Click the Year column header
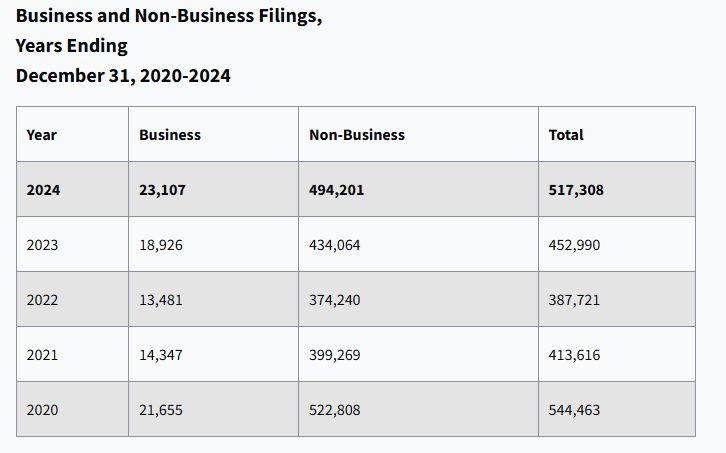Image resolution: width=726 pixels, height=453 pixels. (42, 135)
